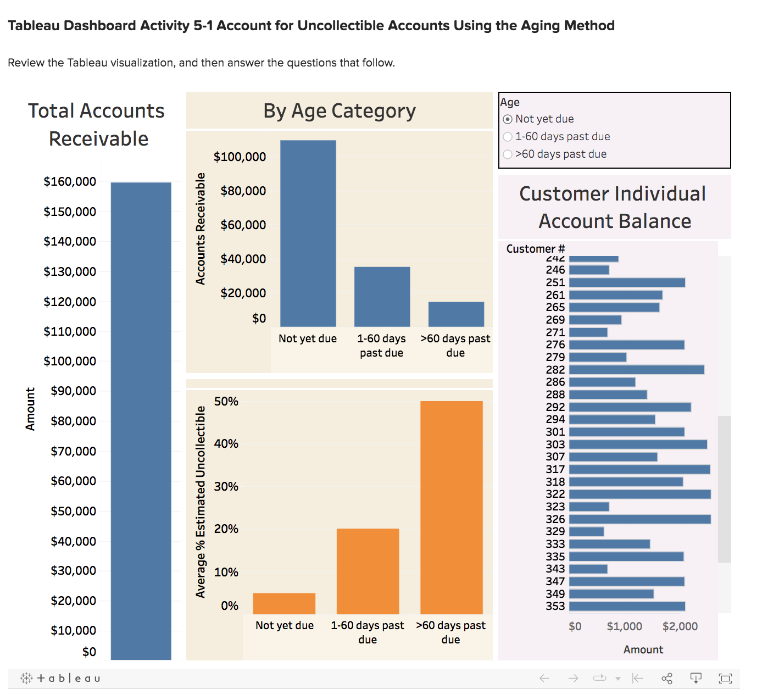Select the Replay animation icon
Image resolution: width=779 pixels, height=700 pixels.
tap(600, 678)
